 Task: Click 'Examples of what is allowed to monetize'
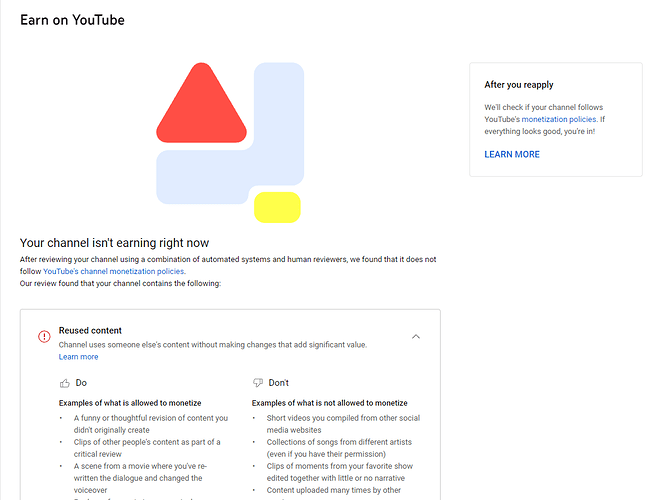pos(130,403)
